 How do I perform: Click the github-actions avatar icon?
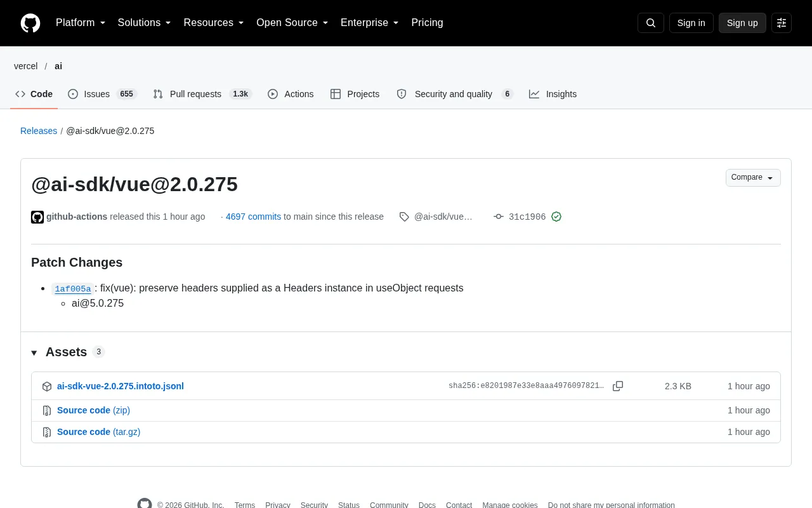pyautogui.click(x=37, y=217)
